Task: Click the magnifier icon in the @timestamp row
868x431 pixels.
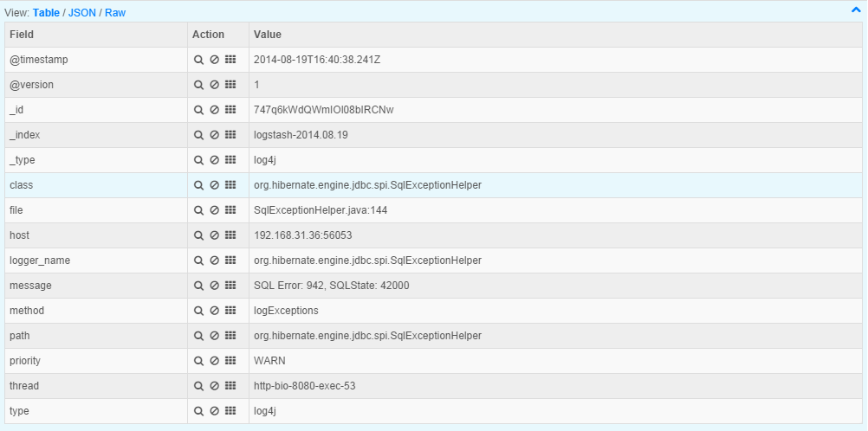Action: (198, 60)
